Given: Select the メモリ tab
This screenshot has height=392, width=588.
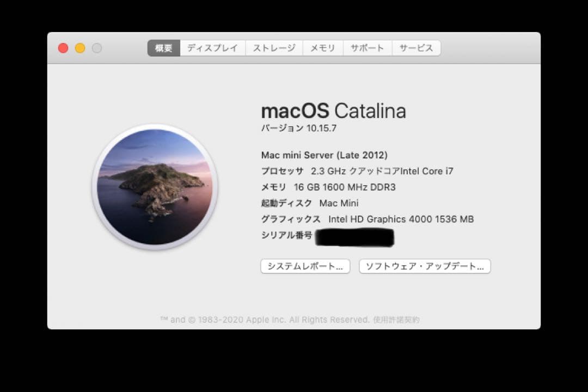Looking at the screenshot, I should pos(322,48).
